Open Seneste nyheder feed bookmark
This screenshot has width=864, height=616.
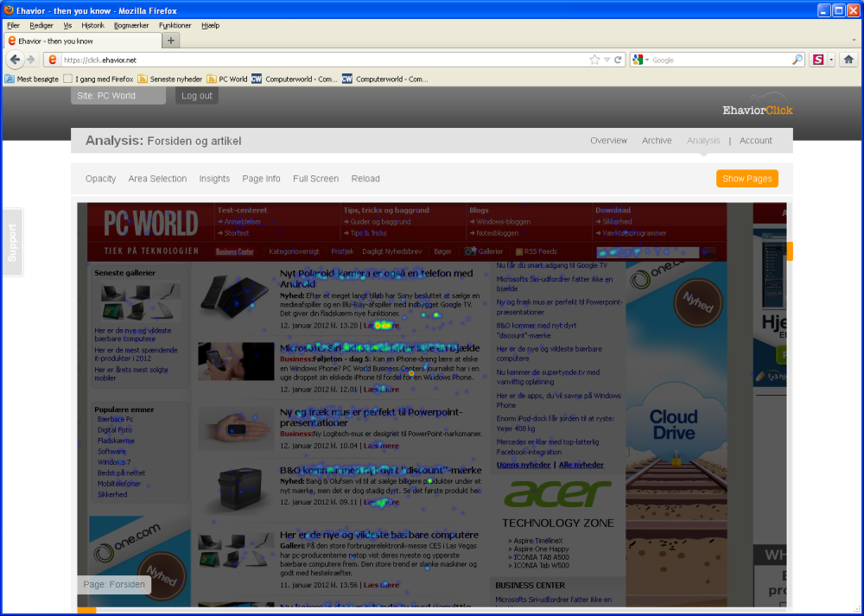[x=169, y=79]
